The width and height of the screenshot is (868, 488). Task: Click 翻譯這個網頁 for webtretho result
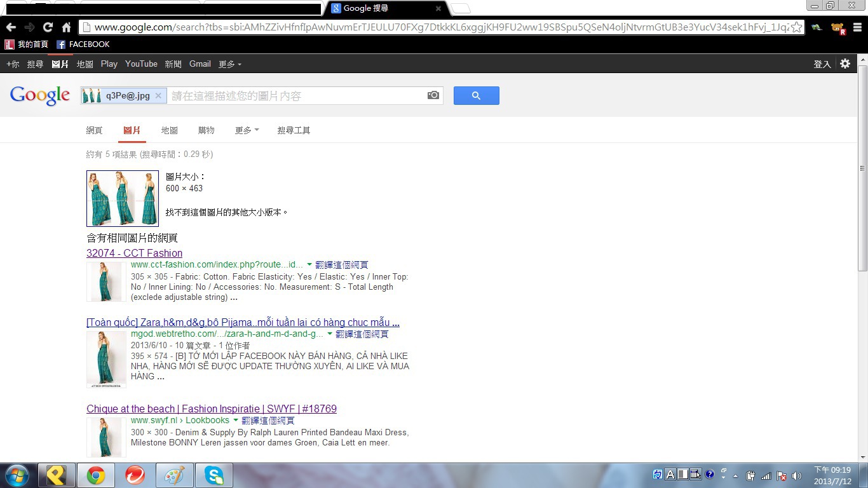(x=362, y=334)
